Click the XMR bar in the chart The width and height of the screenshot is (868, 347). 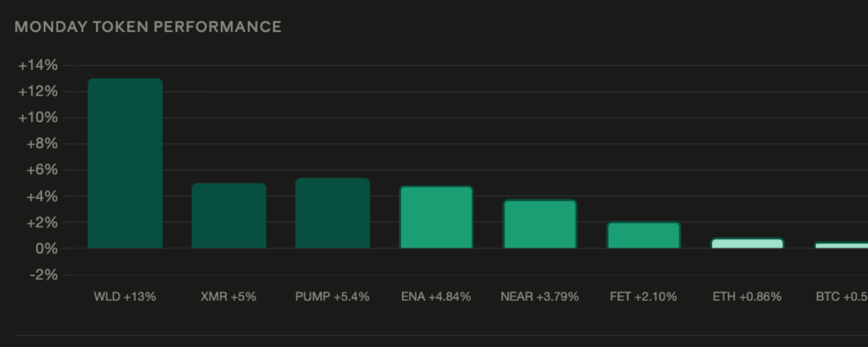pos(229,216)
